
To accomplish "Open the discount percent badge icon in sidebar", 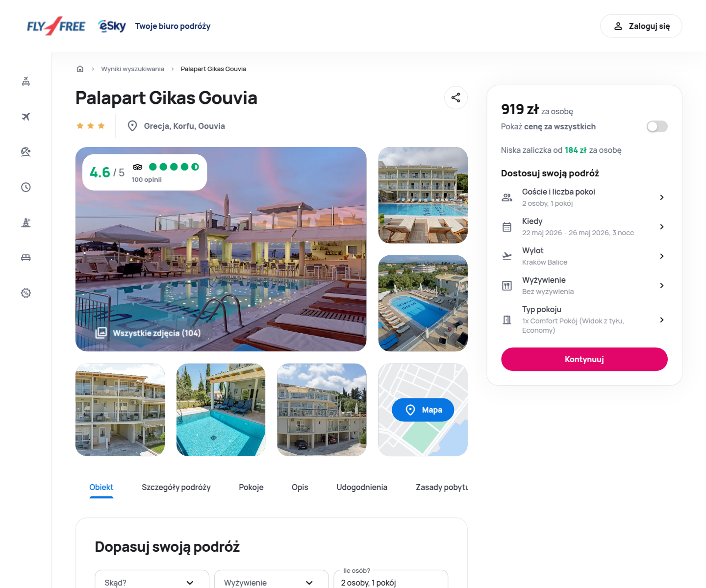I will (26, 293).
